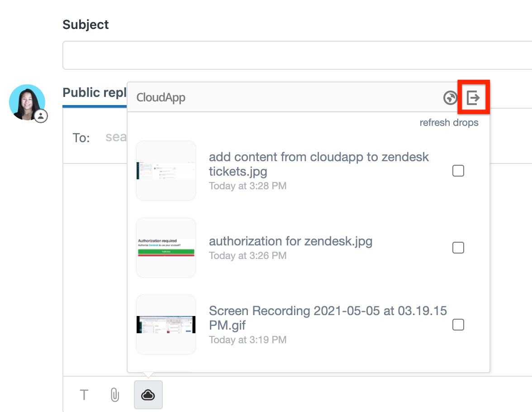Click the 'Screen Recording 2021-05-05' filename
This screenshot has width=532, height=412.
coord(328,318)
